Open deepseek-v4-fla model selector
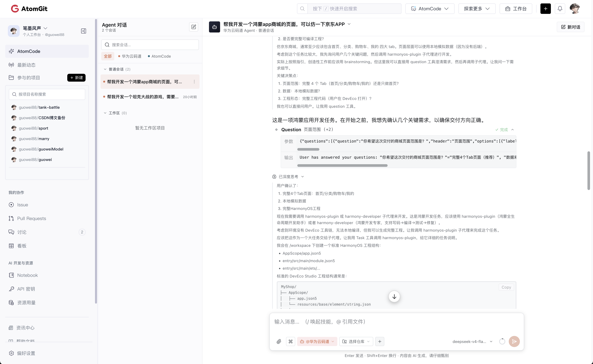 click(473, 341)
